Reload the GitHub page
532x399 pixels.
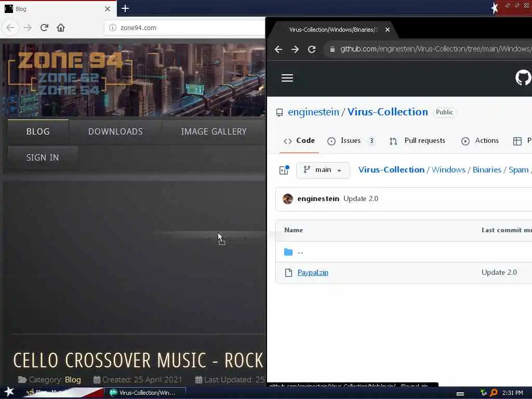click(312, 49)
